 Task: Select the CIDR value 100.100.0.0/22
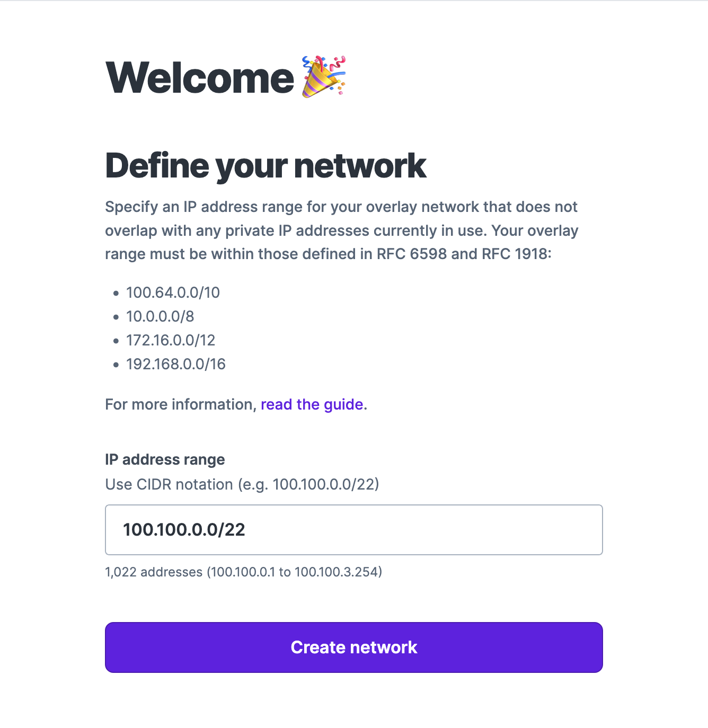(184, 530)
